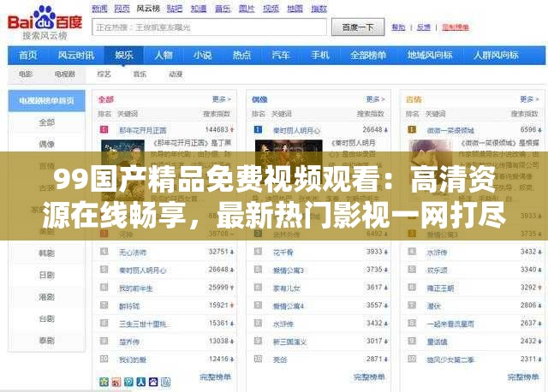Open the first keyword in the 全部 list
This screenshot has height=392, width=548.
pos(143,131)
